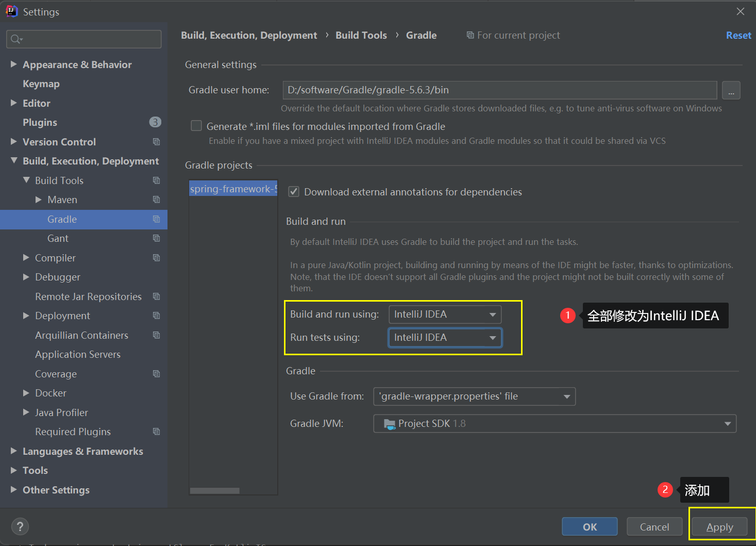Select Gant under Build Tools
This screenshot has height=546, width=756.
click(58, 238)
